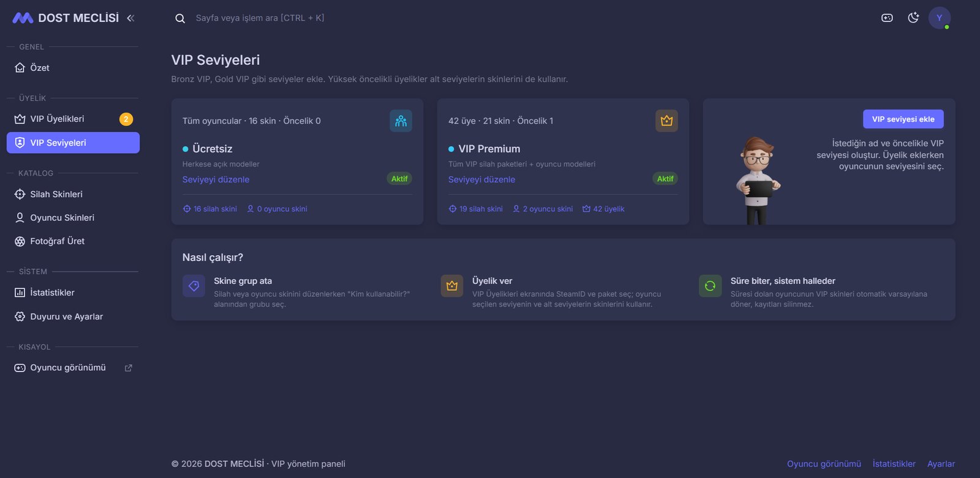Open Silah Skinleri catalog
The width and height of the screenshot is (980, 478).
(73, 194)
